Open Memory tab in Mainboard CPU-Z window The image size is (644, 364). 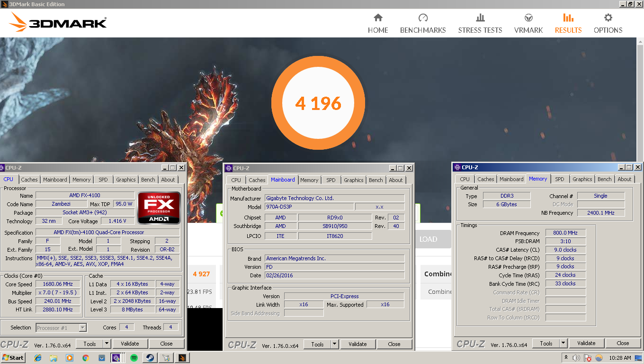(x=309, y=180)
